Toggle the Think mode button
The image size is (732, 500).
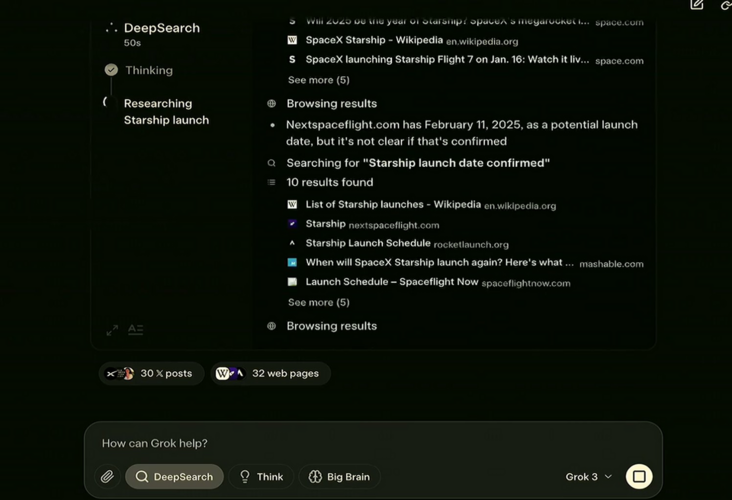[261, 477]
